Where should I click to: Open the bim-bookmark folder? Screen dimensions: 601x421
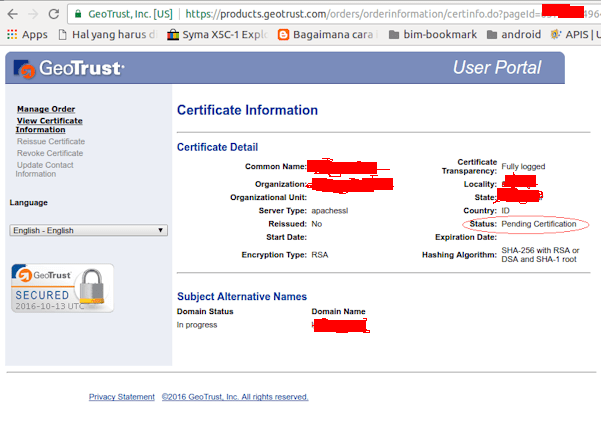(x=433, y=35)
